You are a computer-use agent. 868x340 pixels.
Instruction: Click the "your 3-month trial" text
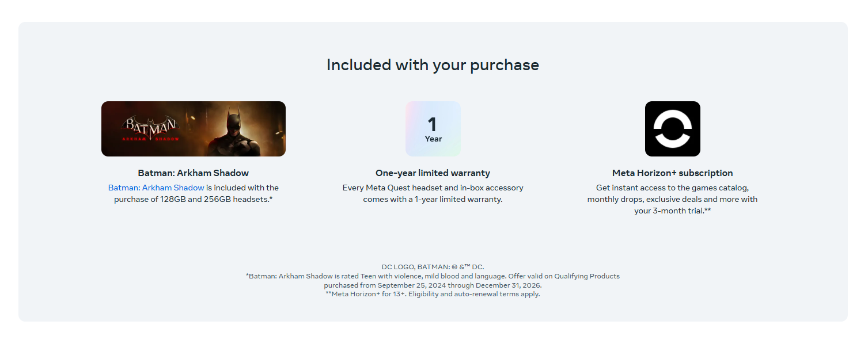tap(668, 211)
